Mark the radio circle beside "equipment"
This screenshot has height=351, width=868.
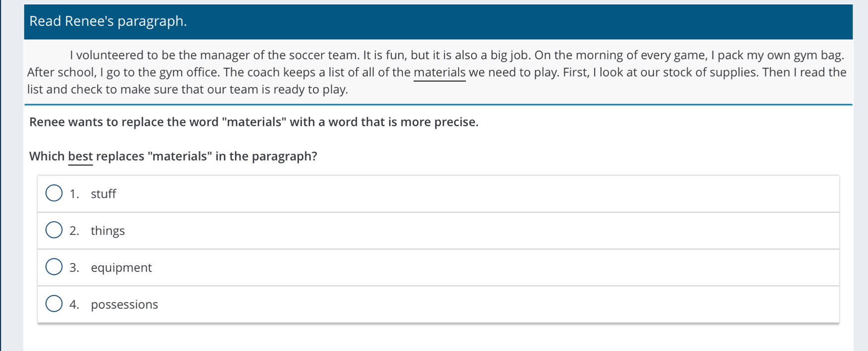[x=54, y=266]
